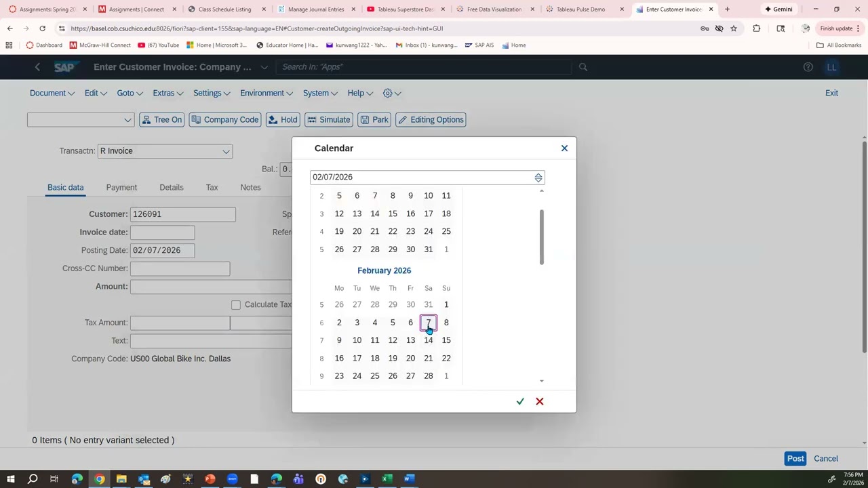Viewport: 868px width, 488px height.
Task: Switch to the Tax tab
Action: [x=212, y=188]
